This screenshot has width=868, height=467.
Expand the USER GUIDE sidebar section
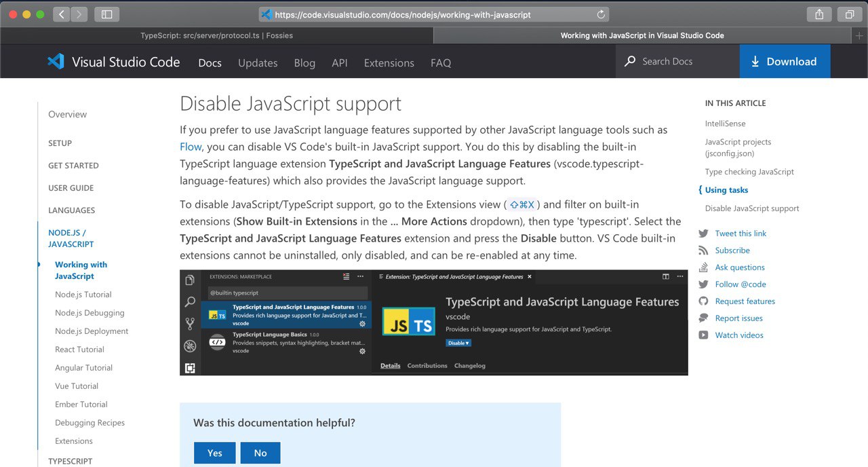point(71,188)
